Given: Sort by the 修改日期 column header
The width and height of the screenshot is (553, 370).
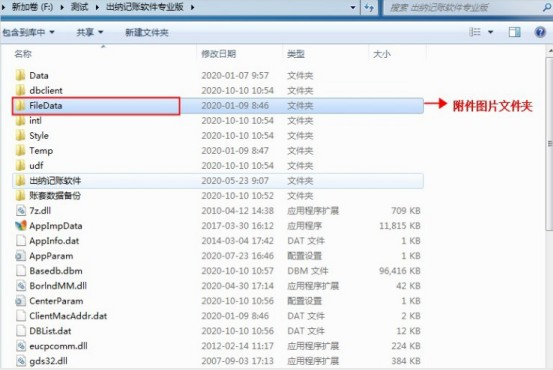Looking at the screenshot, I should [x=218, y=54].
